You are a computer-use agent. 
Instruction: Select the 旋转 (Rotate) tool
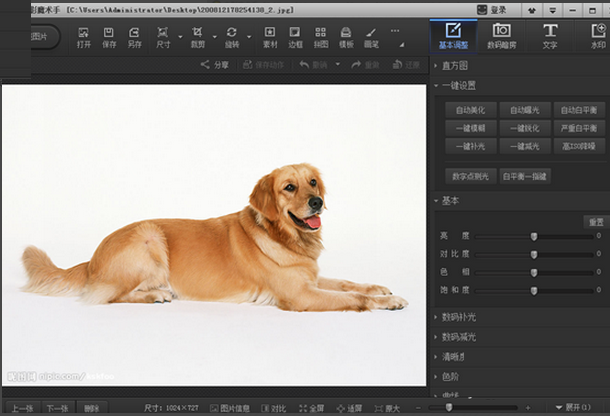click(232, 37)
